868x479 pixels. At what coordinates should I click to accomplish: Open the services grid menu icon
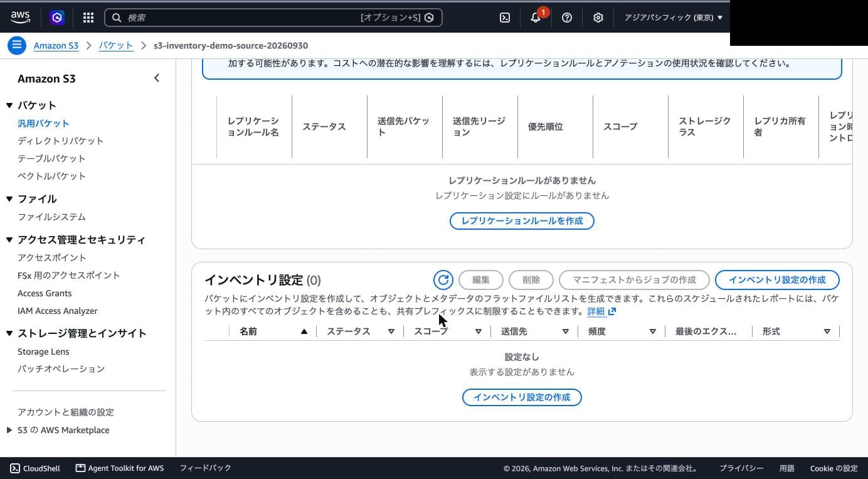click(88, 18)
